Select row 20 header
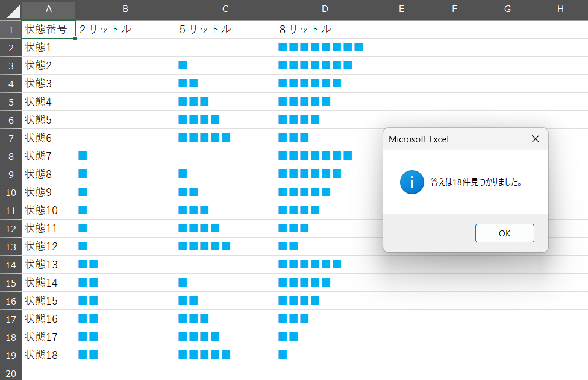This screenshot has height=380, width=588. pos(11,373)
